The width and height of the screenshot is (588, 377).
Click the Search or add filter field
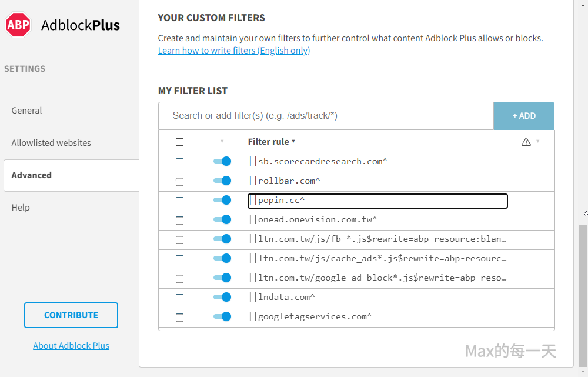click(326, 116)
